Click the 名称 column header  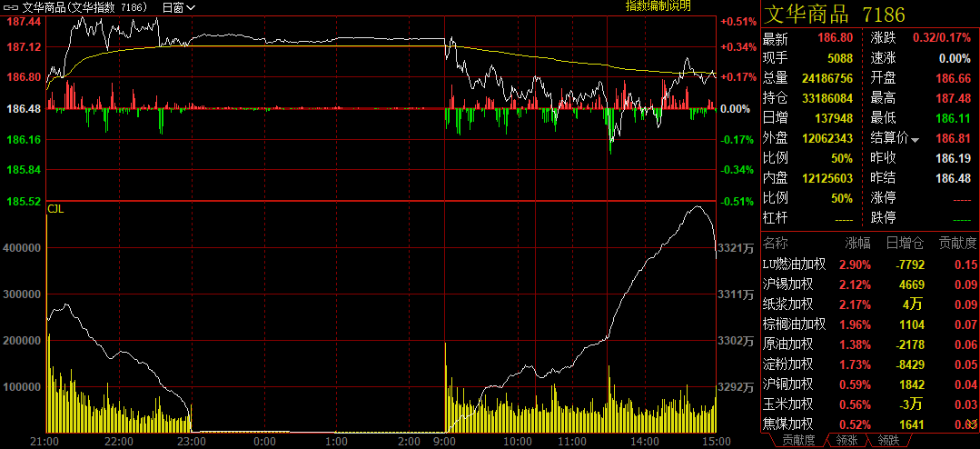coord(777,243)
